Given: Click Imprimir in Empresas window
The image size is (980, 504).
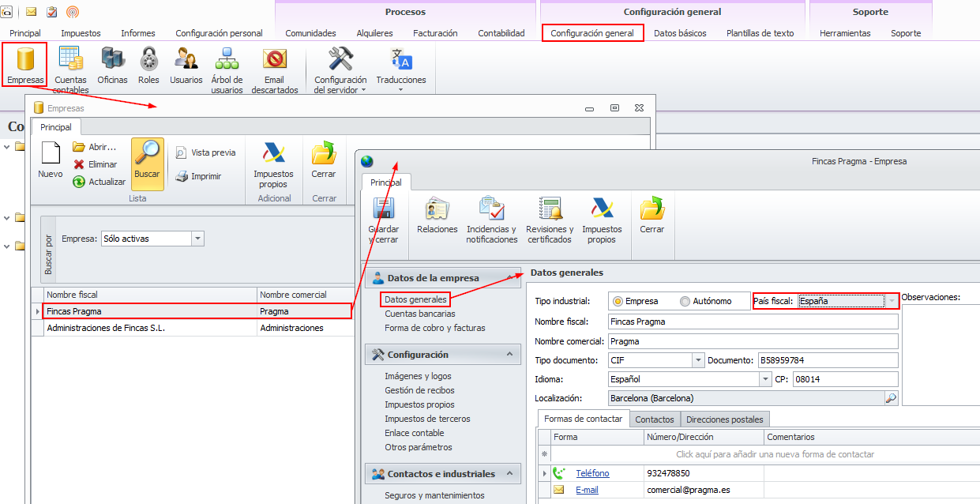Looking at the screenshot, I should point(198,176).
